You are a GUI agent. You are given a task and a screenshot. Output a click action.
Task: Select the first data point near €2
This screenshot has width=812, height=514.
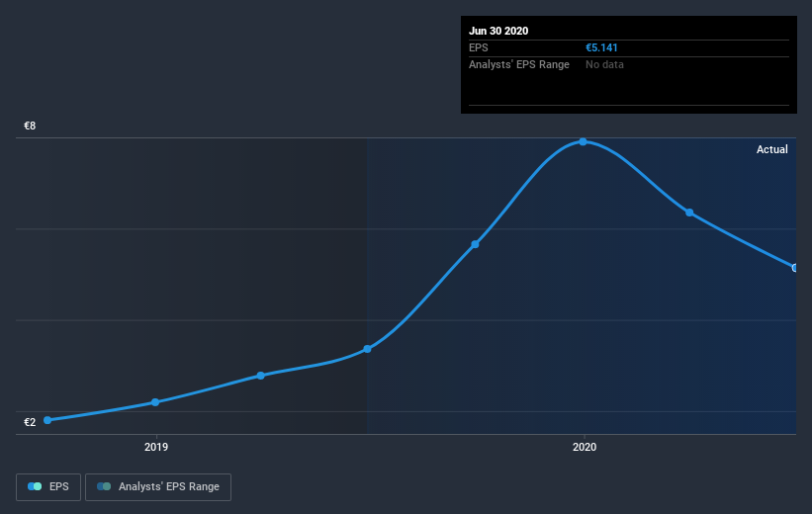47,420
